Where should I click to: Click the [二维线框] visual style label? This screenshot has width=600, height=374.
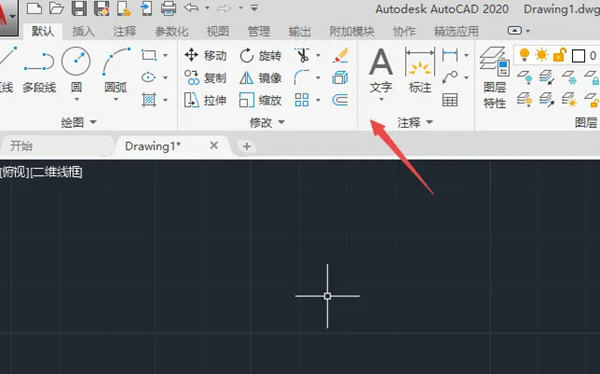tap(56, 172)
